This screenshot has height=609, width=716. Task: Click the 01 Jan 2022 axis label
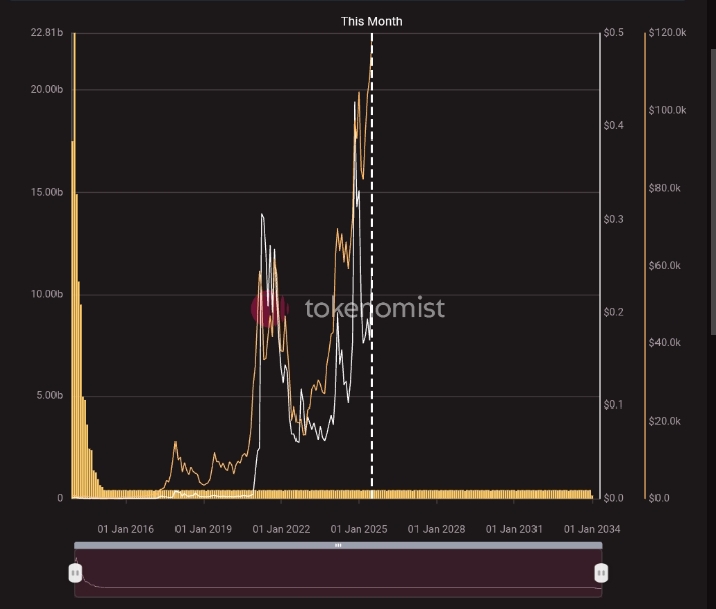(x=281, y=529)
